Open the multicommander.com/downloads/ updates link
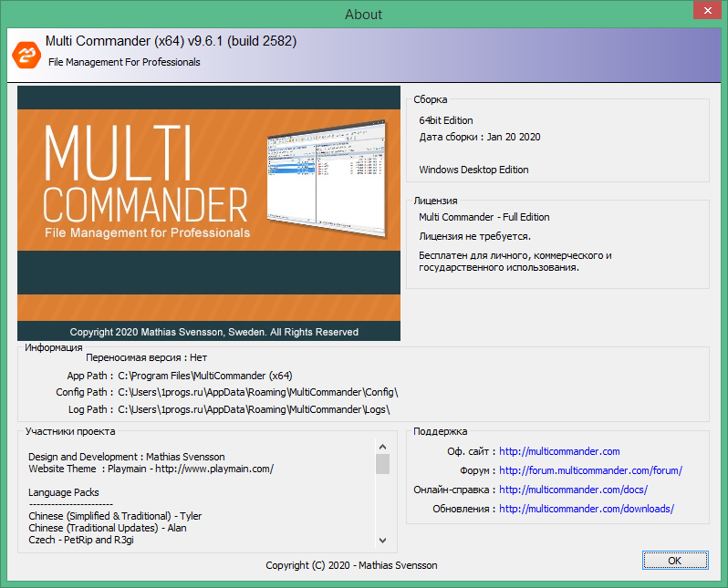728x588 pixels. [x=587, y=509]
